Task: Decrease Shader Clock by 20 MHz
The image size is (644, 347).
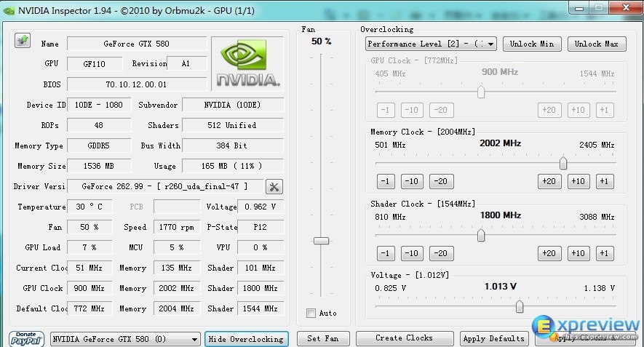Action: point(441,253)
